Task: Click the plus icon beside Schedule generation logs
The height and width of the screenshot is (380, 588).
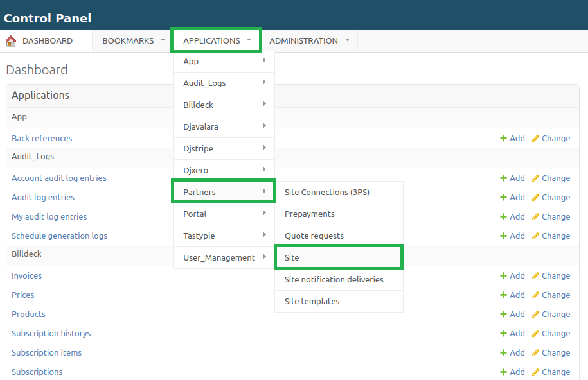Action: 504,236
